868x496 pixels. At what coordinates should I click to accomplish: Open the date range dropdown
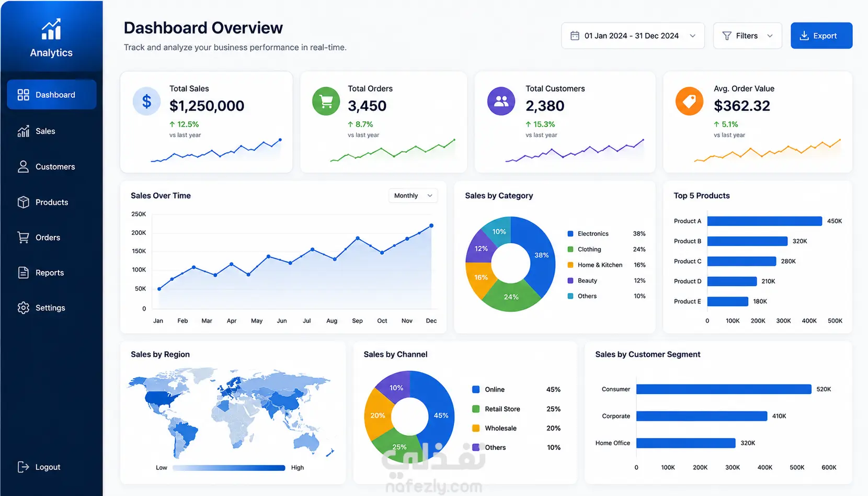point(633,36)
